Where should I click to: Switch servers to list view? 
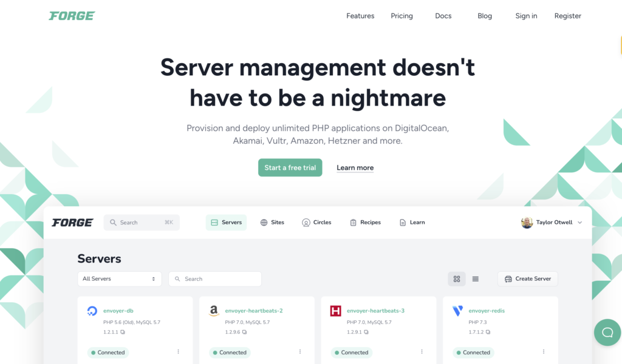coord(476,278)
